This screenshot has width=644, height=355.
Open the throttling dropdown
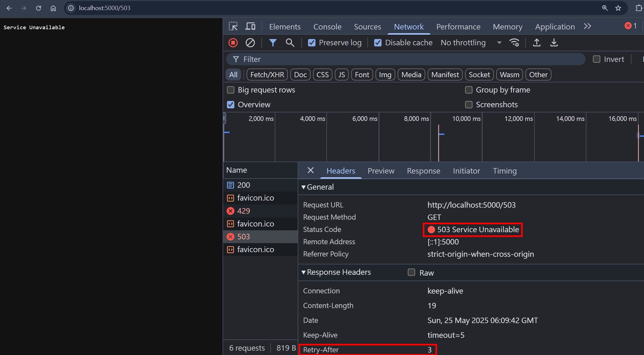pos(471,43)
